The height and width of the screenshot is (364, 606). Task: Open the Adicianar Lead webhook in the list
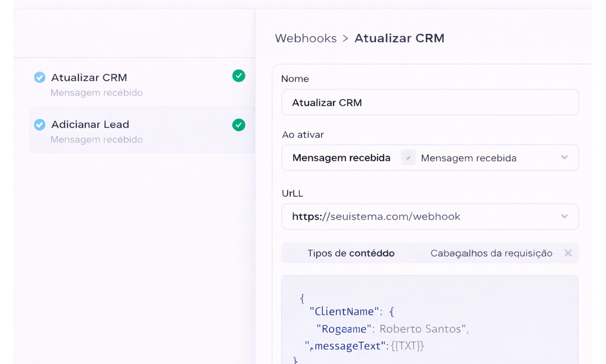(90, 124)
